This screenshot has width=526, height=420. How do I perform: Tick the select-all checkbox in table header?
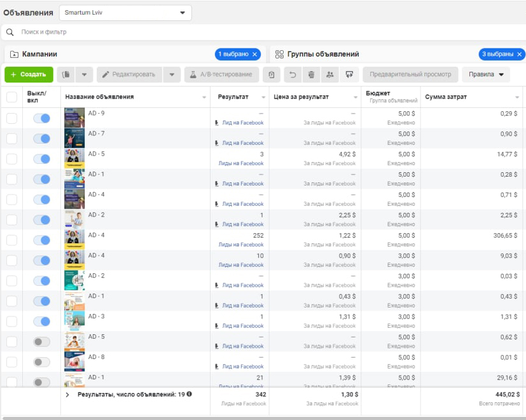pyautogui.click(x=12, y=97)
